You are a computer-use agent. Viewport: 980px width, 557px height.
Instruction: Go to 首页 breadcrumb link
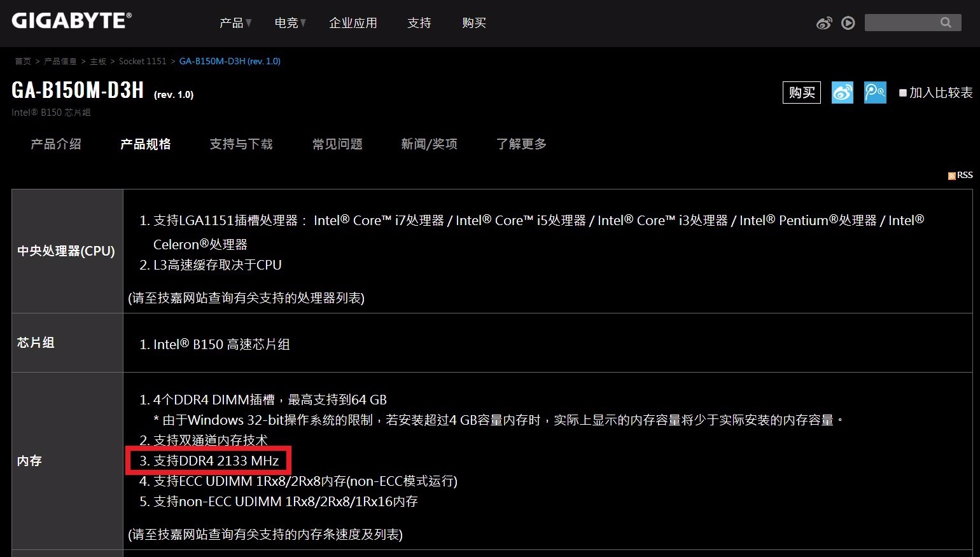[x=23, y=61]
